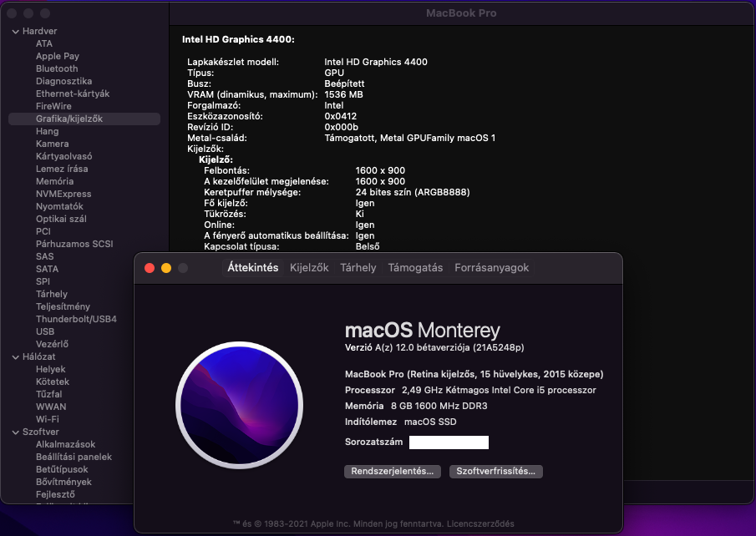Select Beállítási panelek under Szoftver
The width and height of the screenshot is (756, 536).
(x=74, y=457)
